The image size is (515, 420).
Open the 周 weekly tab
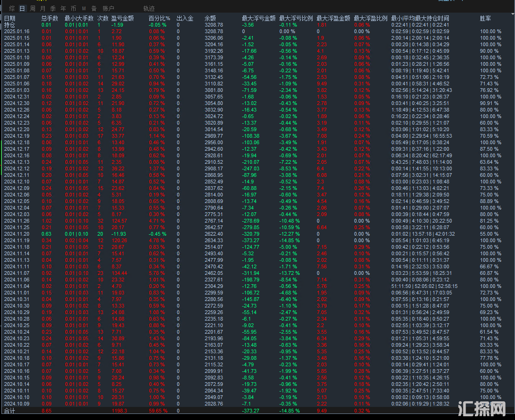(32, 8)
